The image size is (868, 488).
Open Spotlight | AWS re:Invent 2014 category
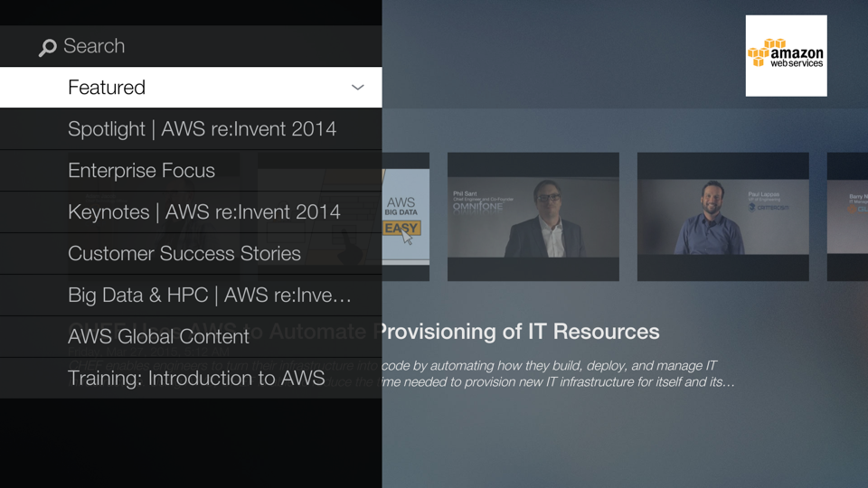coord(202,129)
